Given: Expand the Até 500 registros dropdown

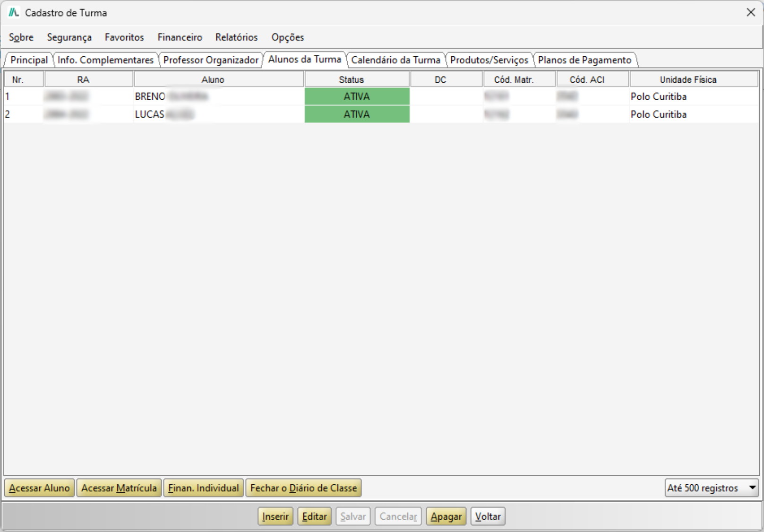Looking at the screenshot, I should [x=712, y=488].
